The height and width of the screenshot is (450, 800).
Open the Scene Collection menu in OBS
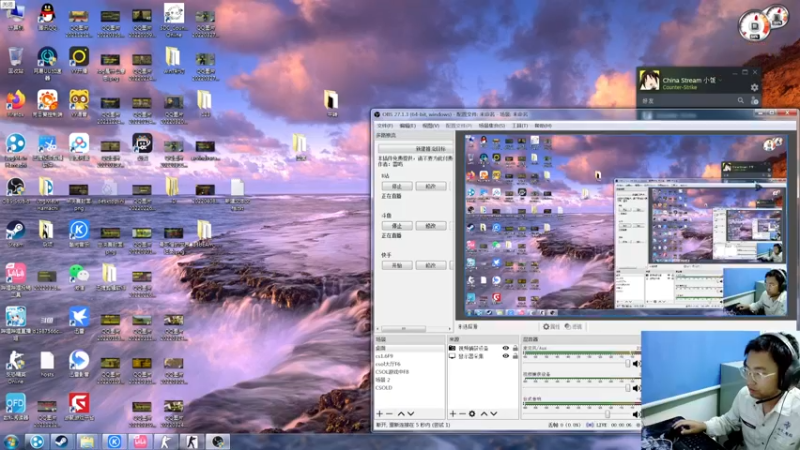tap(491, 126)
